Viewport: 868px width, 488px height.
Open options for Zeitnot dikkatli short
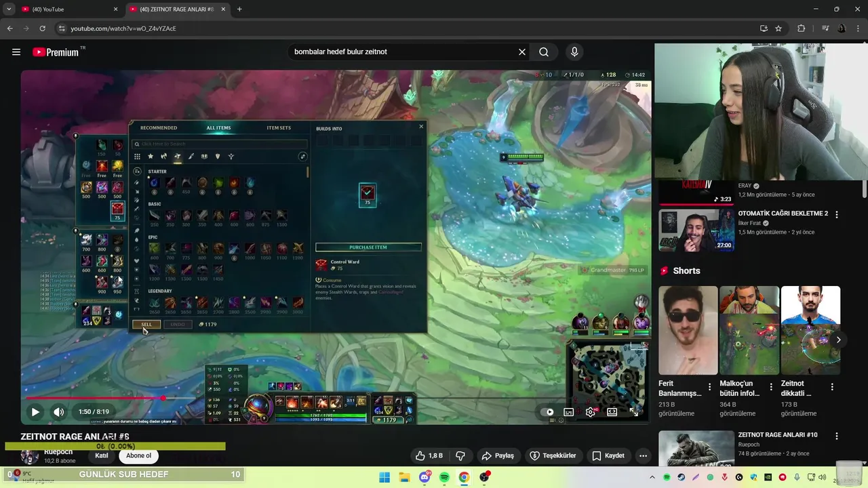point(832,387)
